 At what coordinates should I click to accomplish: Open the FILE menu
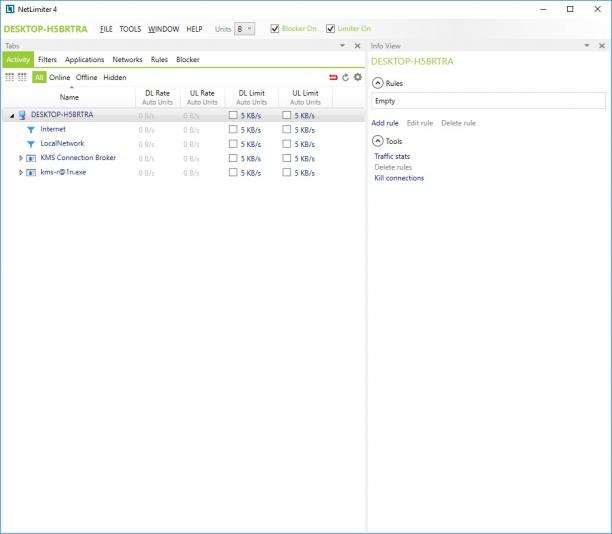[106, 29]
